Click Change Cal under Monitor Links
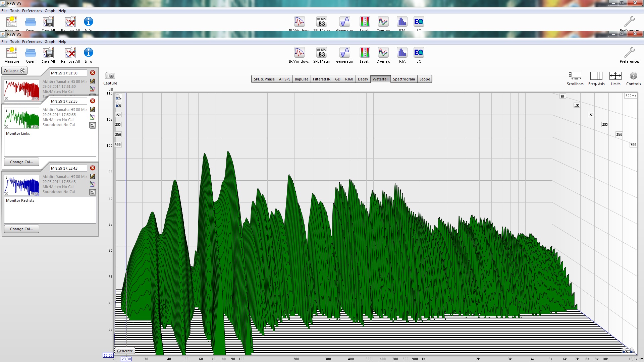The width and height of the screenshot is (644, 362). [21, 162]
